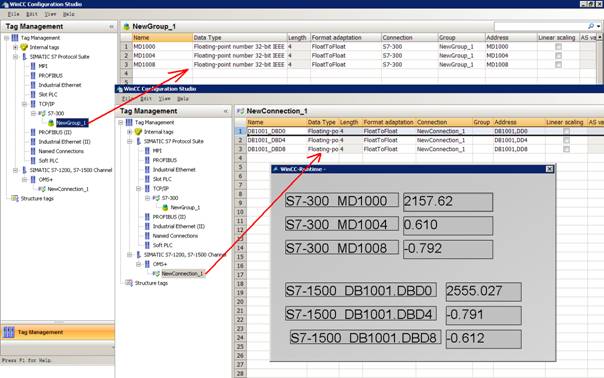Open the File menu
Viewport: 604px width, 378px height.
[x=13, y=14]
